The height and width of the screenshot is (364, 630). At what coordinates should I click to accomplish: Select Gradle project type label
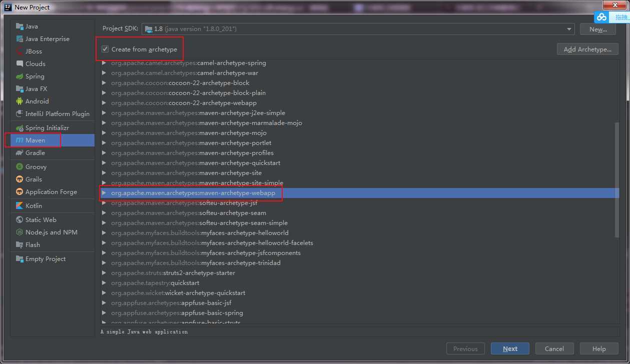coord(35,153)
